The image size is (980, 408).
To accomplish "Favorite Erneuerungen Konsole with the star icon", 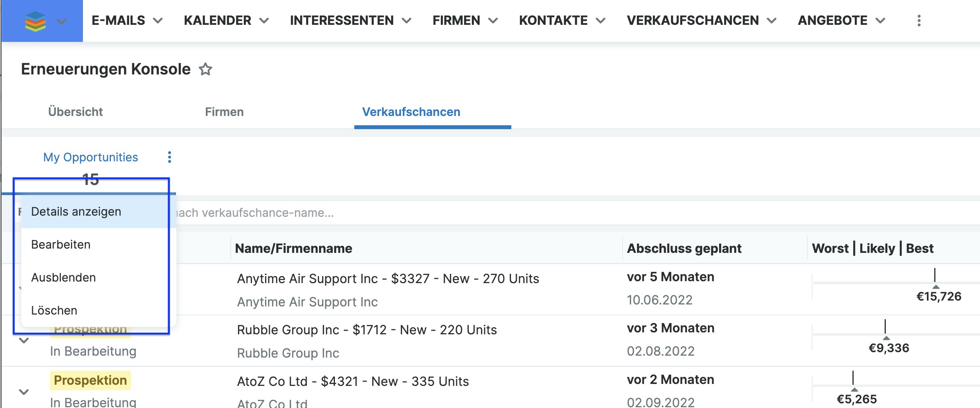I will click(205, 69).
